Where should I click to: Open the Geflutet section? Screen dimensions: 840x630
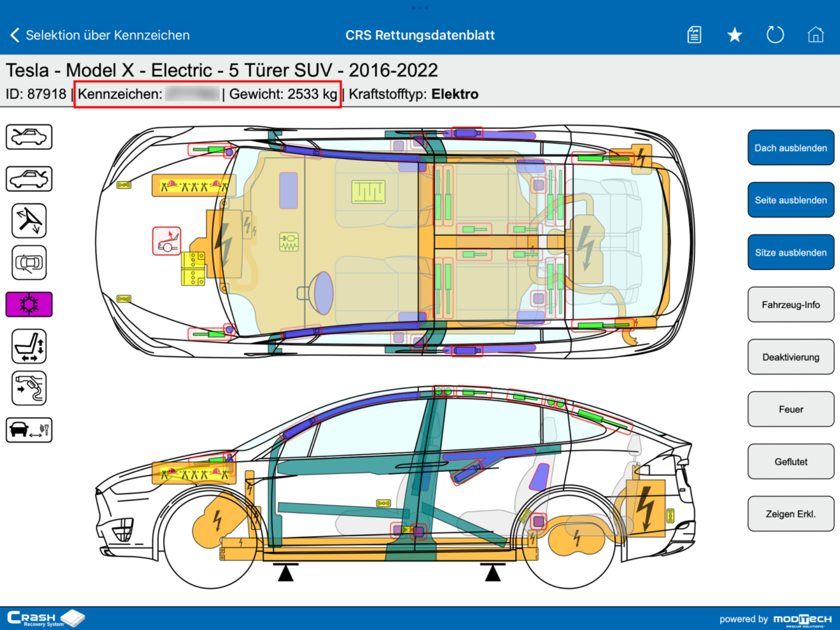[x=791, y=462]
